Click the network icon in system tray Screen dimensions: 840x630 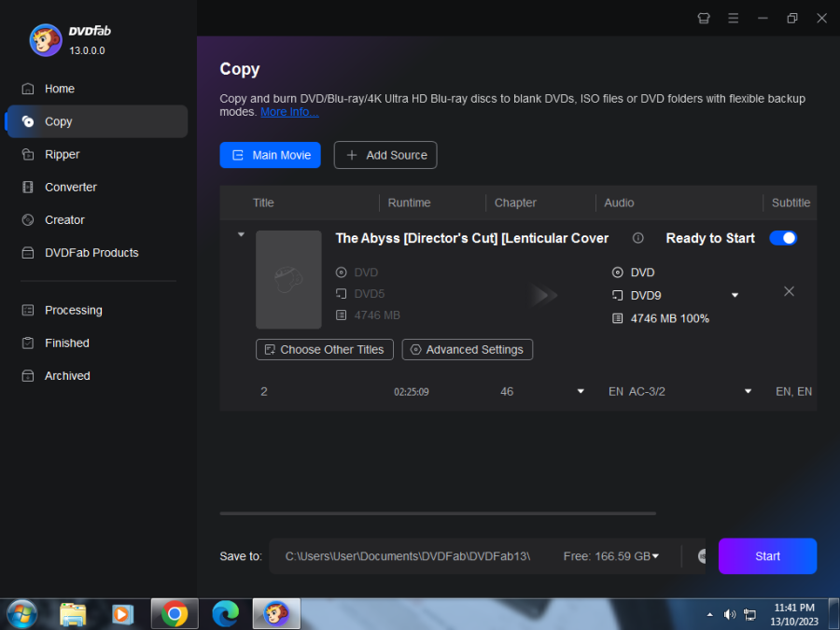click(x=750, y=614)
